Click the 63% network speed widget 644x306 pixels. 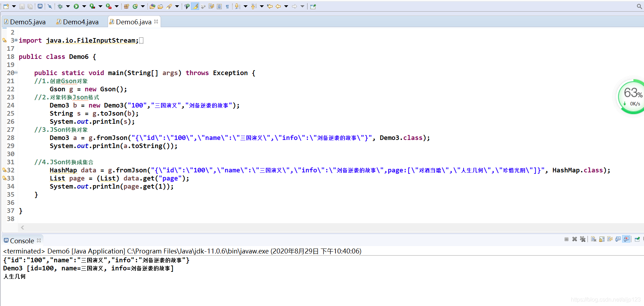(x=632, y=97)
